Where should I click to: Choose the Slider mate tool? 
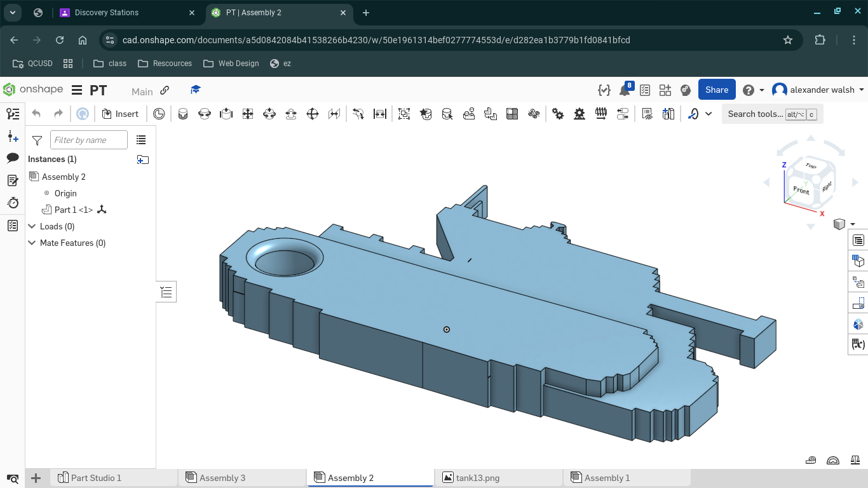(226, 114)
